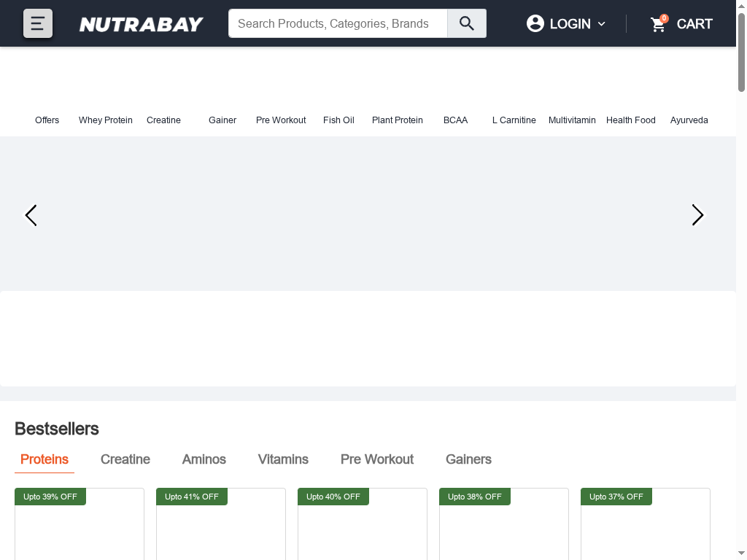Click the Upto 41% OFF product card

point(220,529)
